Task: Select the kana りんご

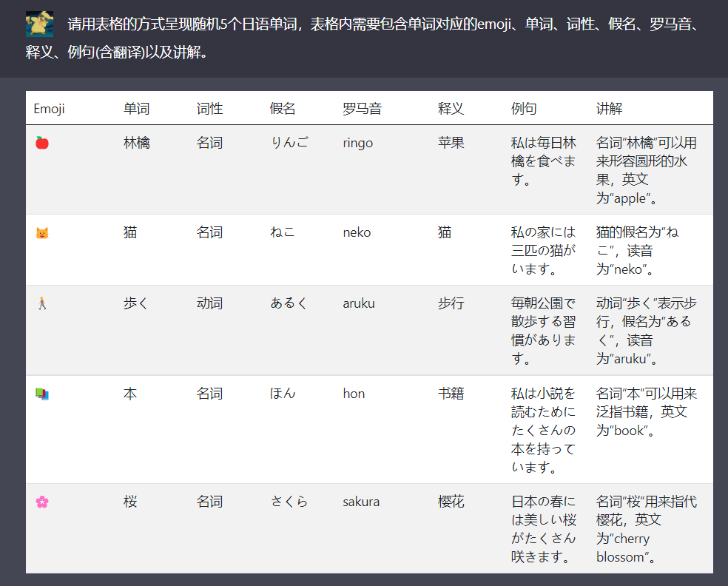Action: pyautogui.click(x=289, y=143)
